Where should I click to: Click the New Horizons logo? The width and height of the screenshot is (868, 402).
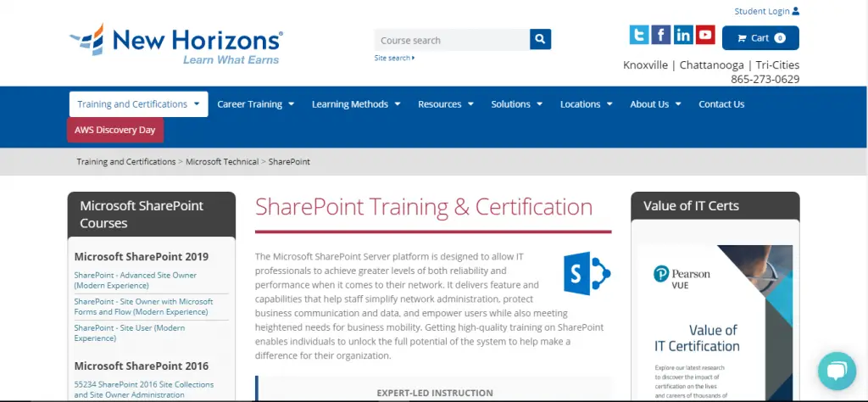click(176, 43)
